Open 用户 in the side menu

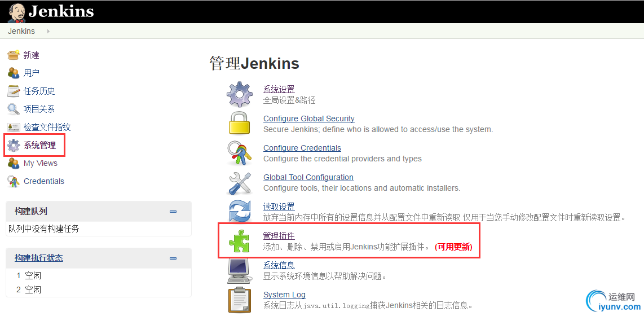[31, 73]
